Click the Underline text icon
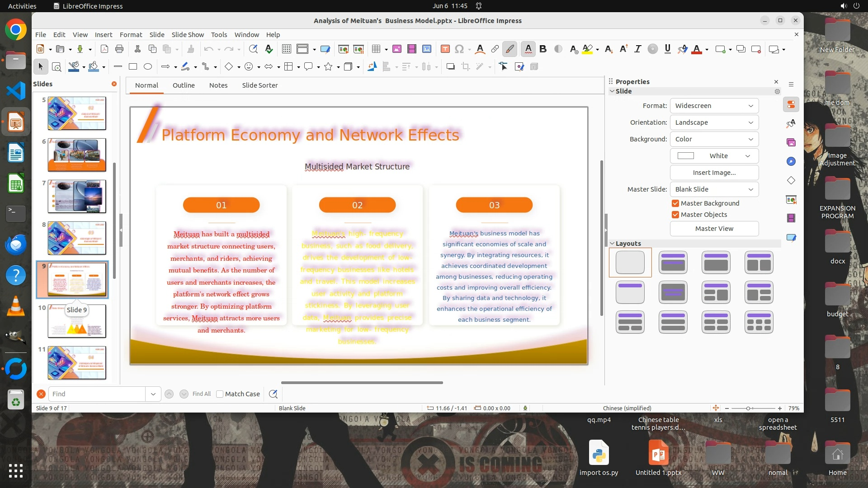868x488 pixels. [x=667, y=49]
